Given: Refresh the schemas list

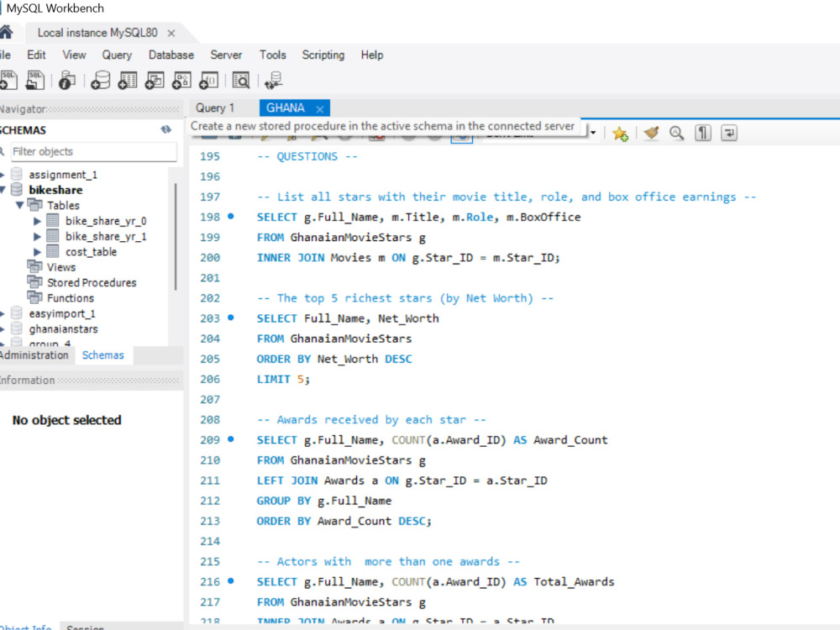Looking at the screenshot, I should pyautogui.click(x=166, y=129).
